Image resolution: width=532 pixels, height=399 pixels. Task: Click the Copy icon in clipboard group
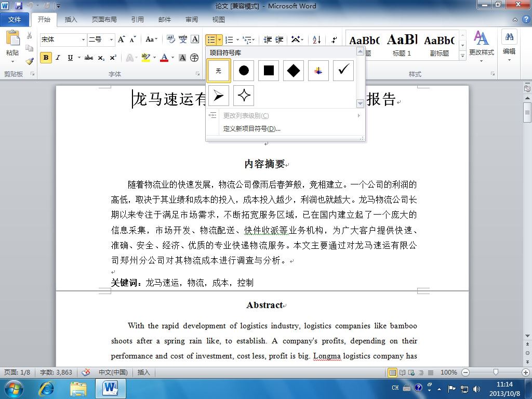click(x=29, y=48)
